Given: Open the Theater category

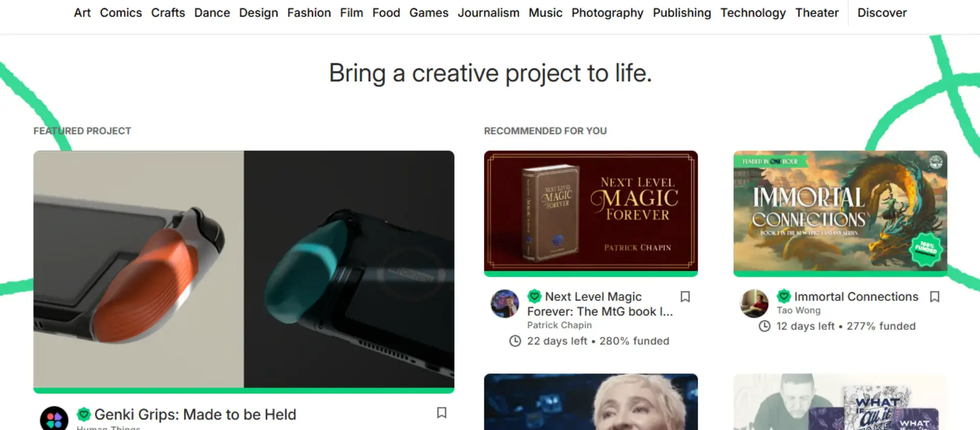Looking at the screenshot, I should [817, 13].
